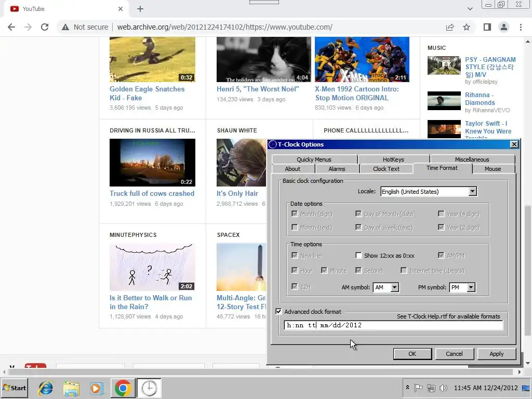Open X-Men 1992 Cartoon Intro link
The image size is (532, 399).
click(x=357, y=94)
